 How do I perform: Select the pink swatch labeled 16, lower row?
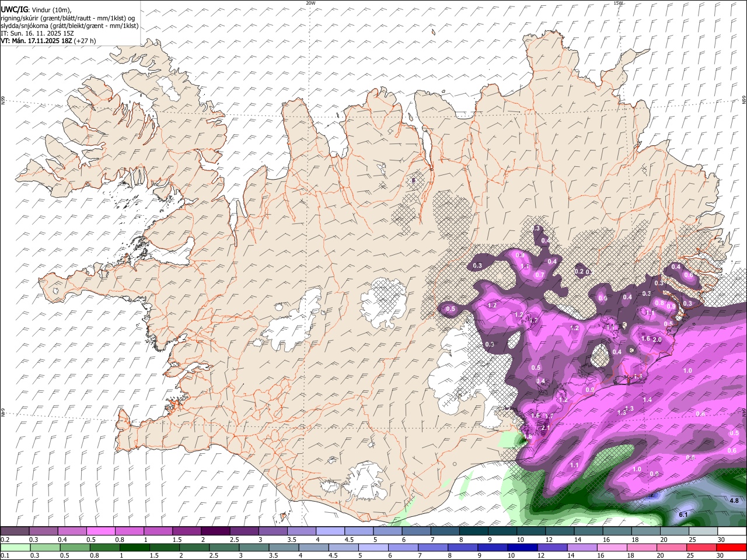[612, 547]
